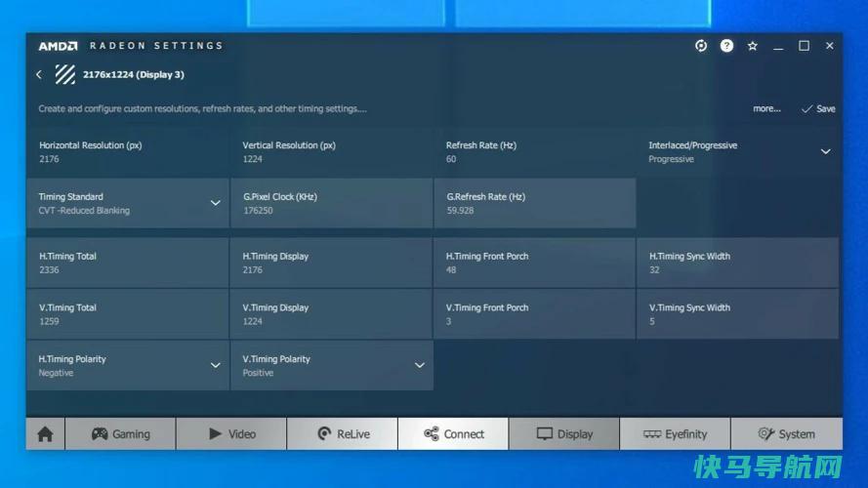The height and width of the screenshot is (488, 868).
Task: Click the H.Timing Sync Width field
Action: pyautogui.click(x=738, y=263)
